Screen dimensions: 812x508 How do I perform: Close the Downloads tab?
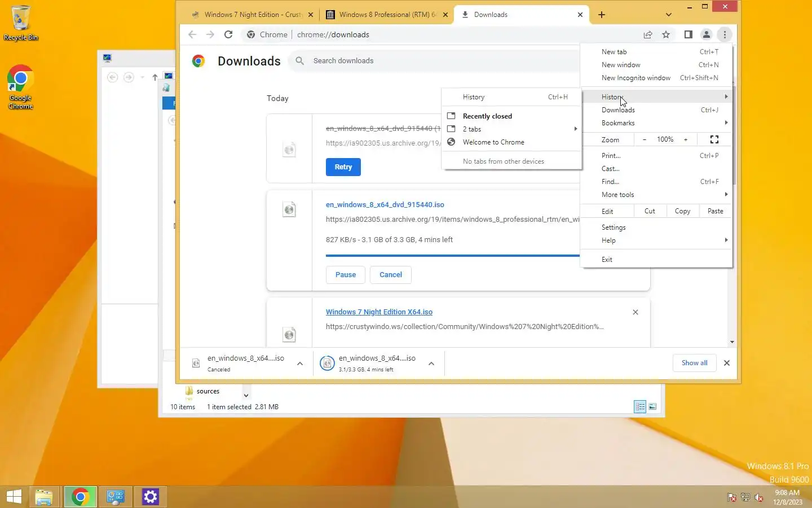(x=580, y=15)
